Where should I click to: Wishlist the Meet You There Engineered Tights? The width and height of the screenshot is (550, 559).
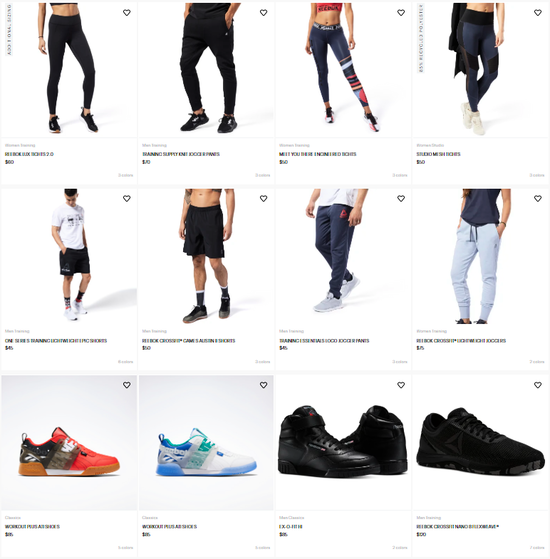coord(401,12)
